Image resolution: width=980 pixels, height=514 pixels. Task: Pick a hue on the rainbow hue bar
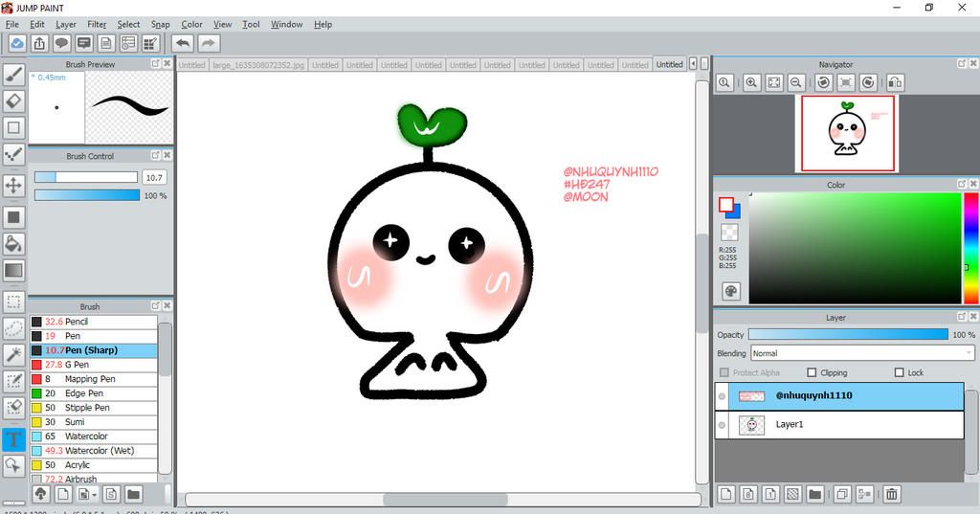click(970, 248)
